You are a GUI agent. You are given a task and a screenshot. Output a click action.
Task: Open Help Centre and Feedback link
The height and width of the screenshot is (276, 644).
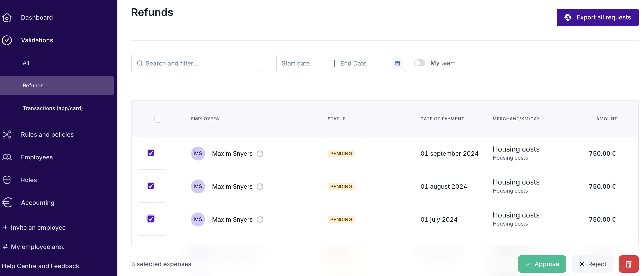pyautogui.click(x=40, y=266)
